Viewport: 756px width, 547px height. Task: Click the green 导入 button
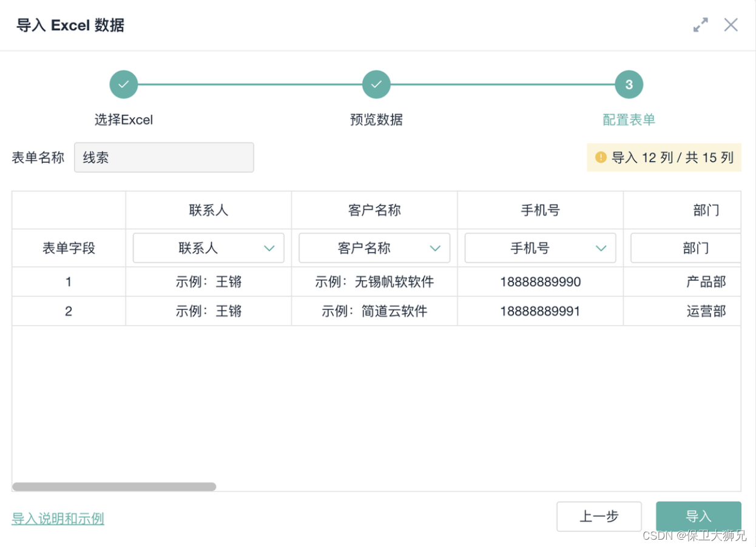[698, 517]
